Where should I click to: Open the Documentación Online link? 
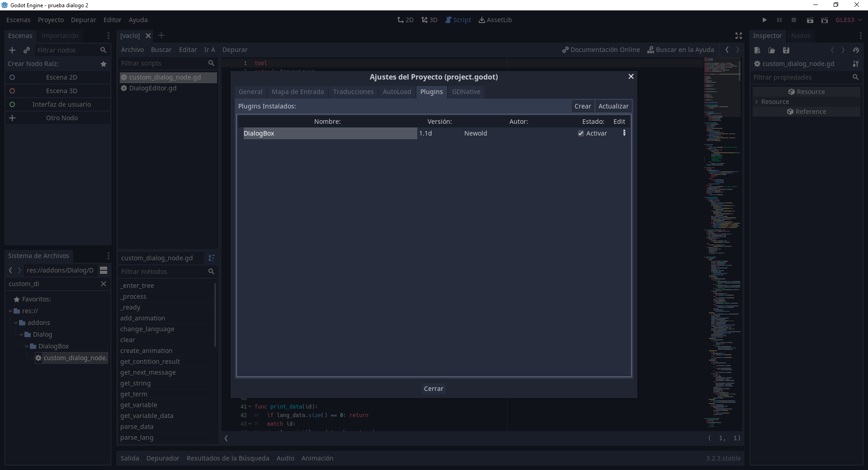[x=601, y=50]
